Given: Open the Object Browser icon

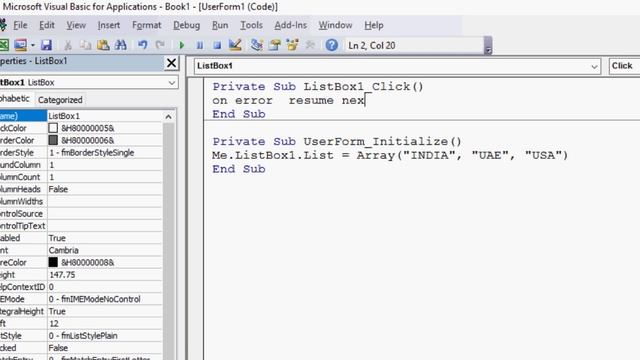Looking at the screenshot, I should pos(292,45).
